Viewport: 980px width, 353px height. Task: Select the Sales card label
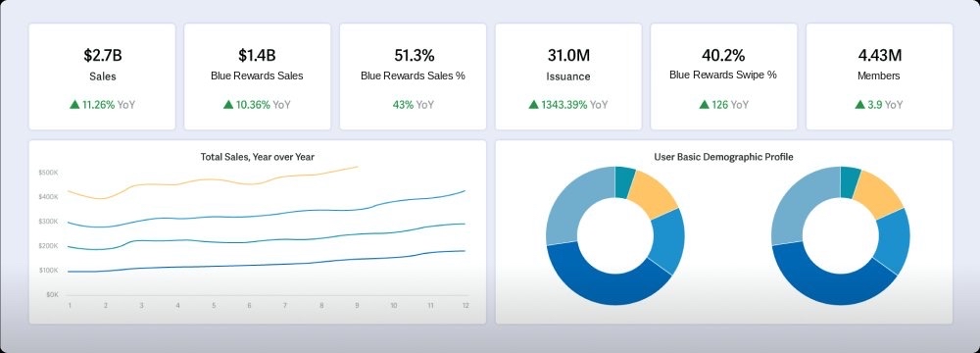coord(103,76)
